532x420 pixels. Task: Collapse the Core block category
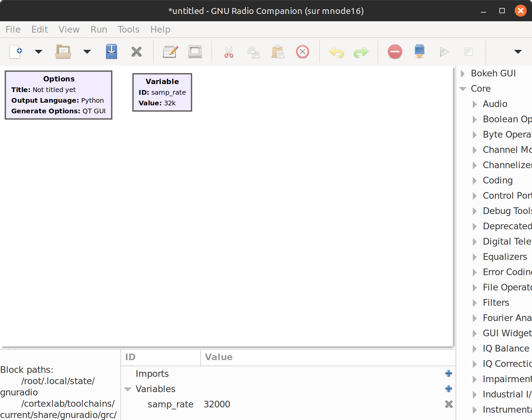click(x=463, y=89)
